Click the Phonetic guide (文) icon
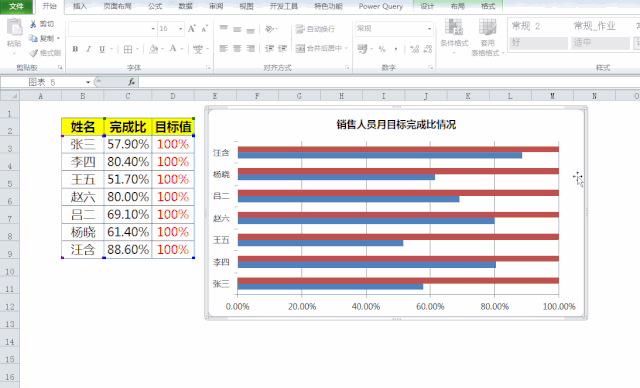640x388 pixels. pos(198,49)
